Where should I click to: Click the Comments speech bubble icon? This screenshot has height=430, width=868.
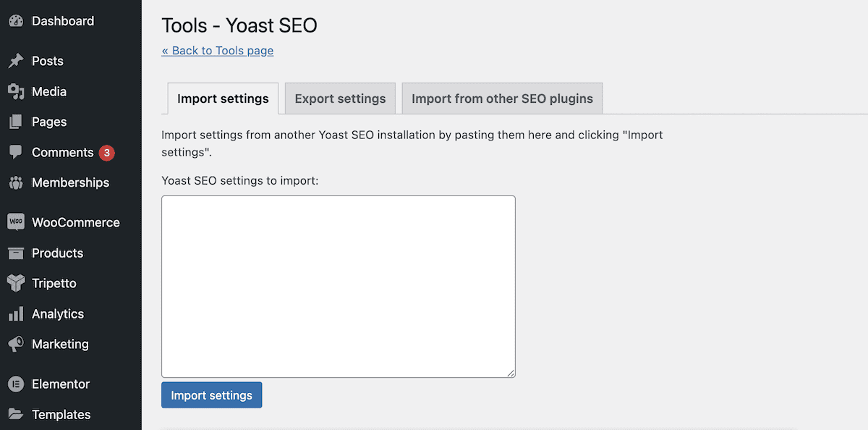pyautogui.click(x=16, y=152)
